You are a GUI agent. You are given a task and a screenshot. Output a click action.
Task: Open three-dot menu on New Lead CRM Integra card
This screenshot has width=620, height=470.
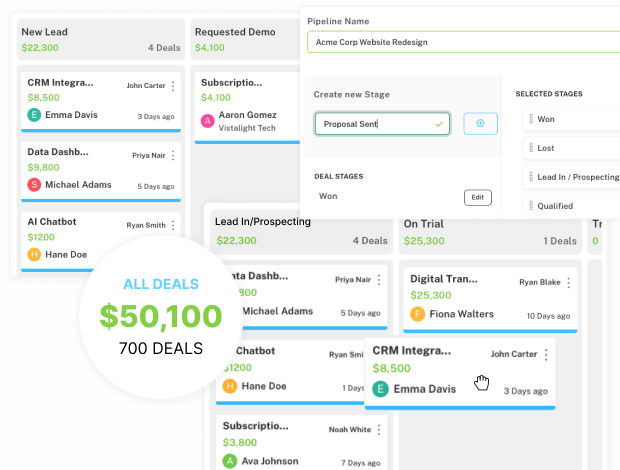173,86
